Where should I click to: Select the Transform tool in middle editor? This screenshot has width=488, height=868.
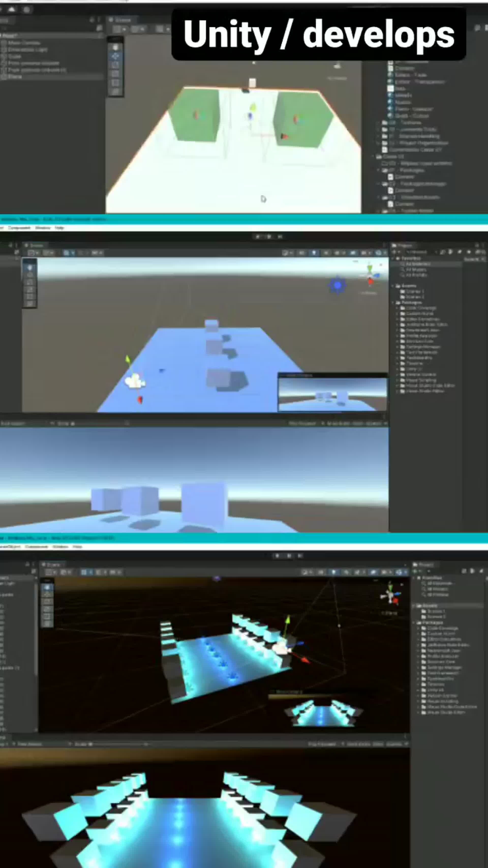(x=30, y=304)
